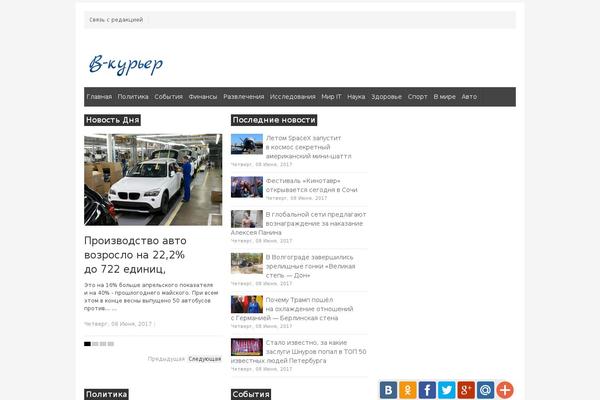Click Следующая slider link
This screenshot has height=400, width=600.
pyautogui.click(x=205, y=359)
